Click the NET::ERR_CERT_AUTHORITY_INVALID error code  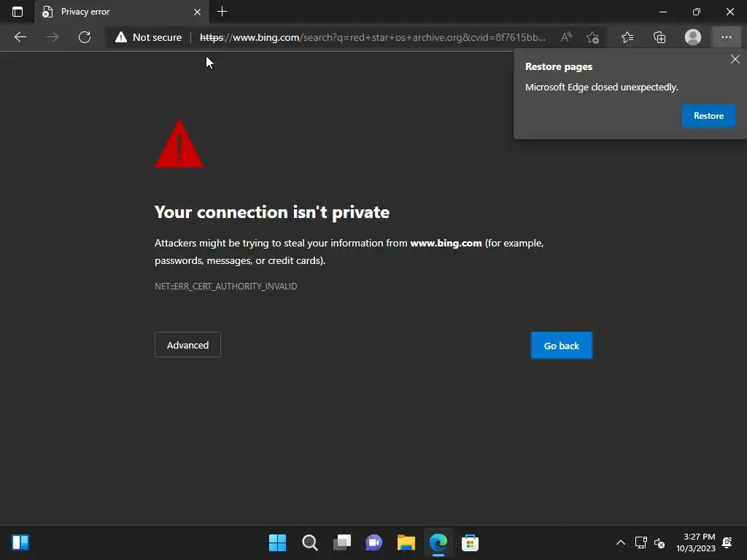coord(226,286)
